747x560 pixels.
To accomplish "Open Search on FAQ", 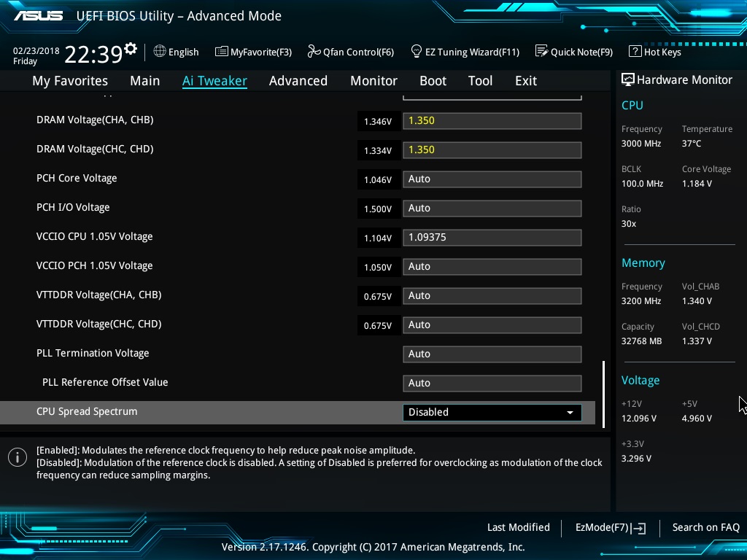I will click(x=705, y=527).
